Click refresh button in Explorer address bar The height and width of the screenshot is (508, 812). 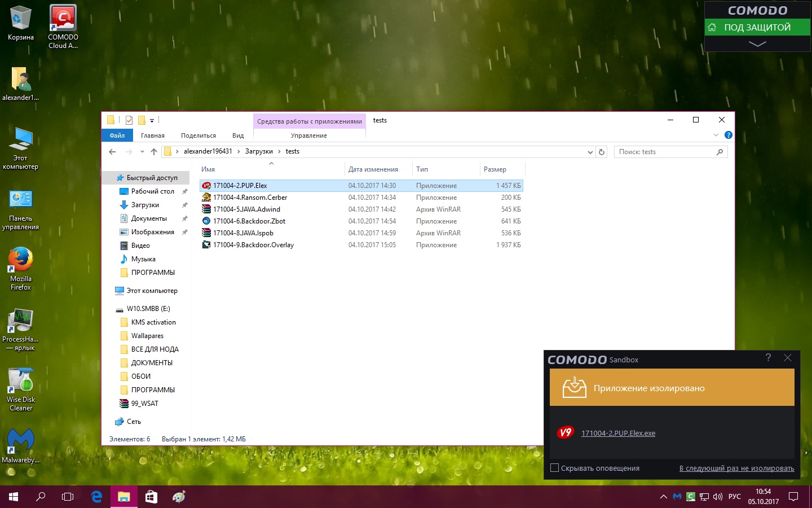coord(602,152)
